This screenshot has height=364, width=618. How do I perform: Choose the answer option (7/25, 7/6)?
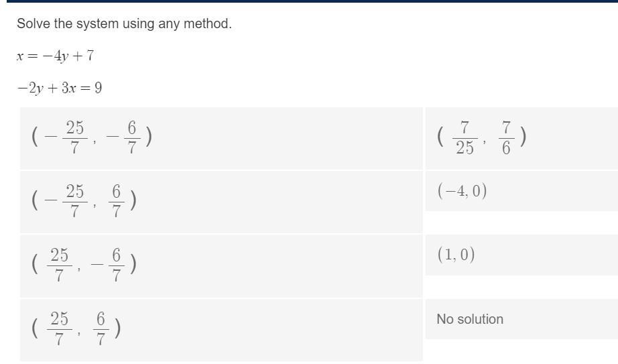coord(481,137)
